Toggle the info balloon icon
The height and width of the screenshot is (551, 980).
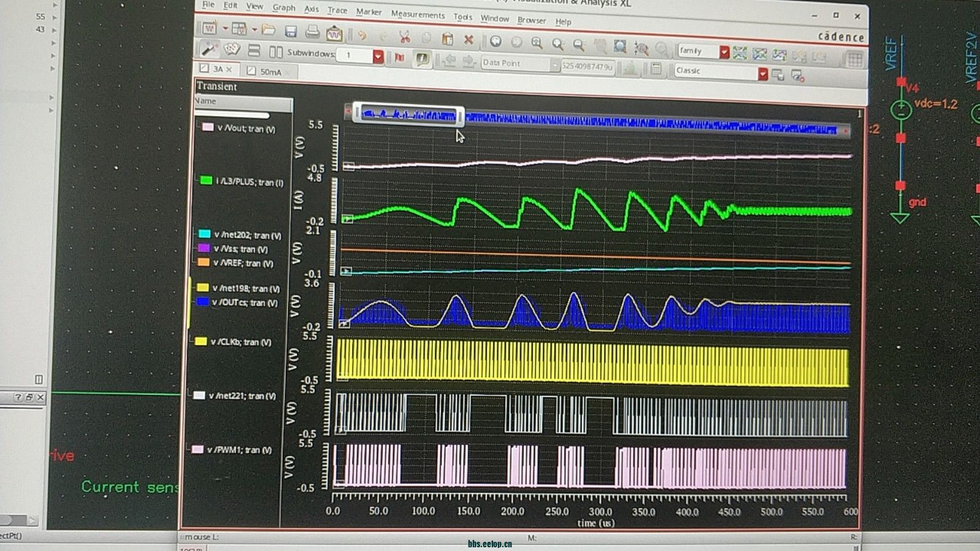pyautogui.click(x=422, y=59)
